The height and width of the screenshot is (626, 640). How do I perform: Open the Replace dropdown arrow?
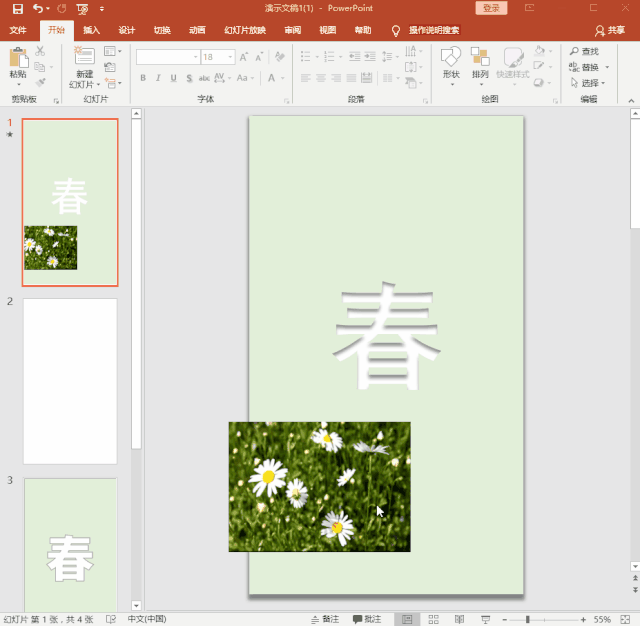coord(607,67)
